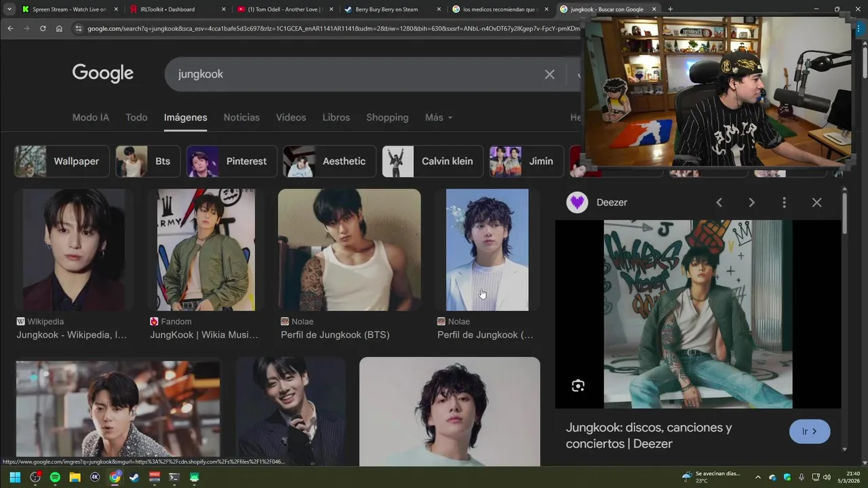Click the blue Ir button
868x488 pixels.
(x=810, y=432)
